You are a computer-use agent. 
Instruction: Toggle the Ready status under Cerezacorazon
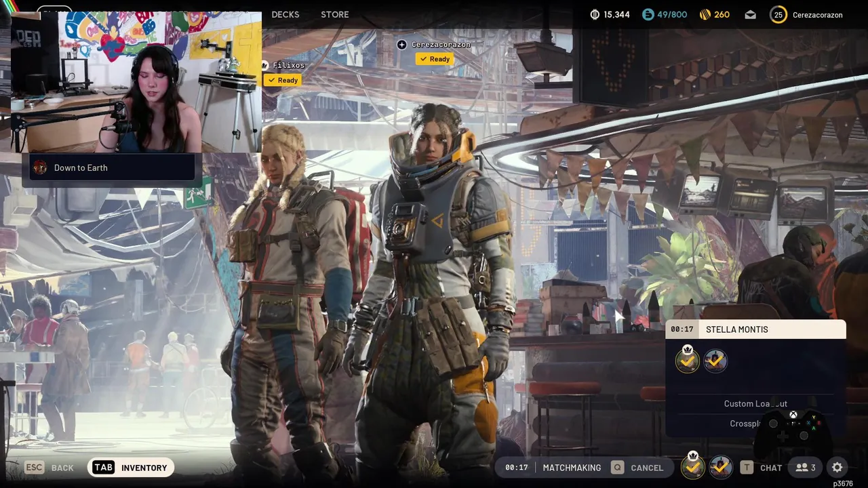coord(434,59)
